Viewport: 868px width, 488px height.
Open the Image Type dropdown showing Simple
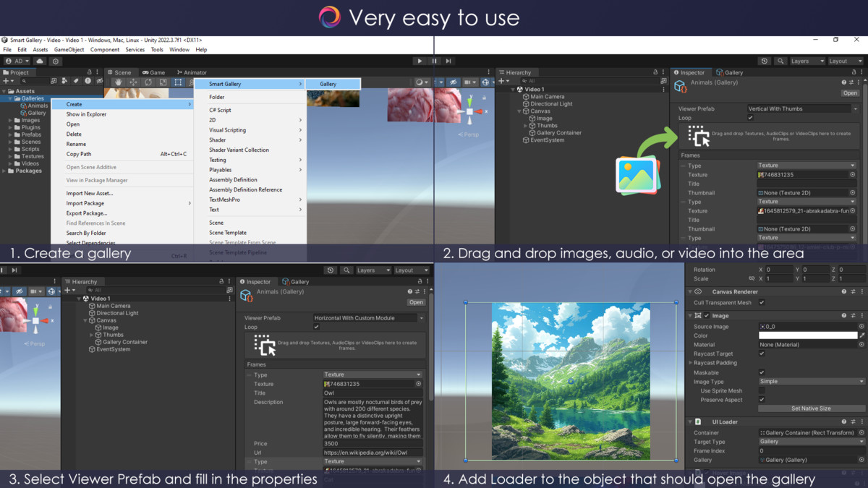click(812, 382)
